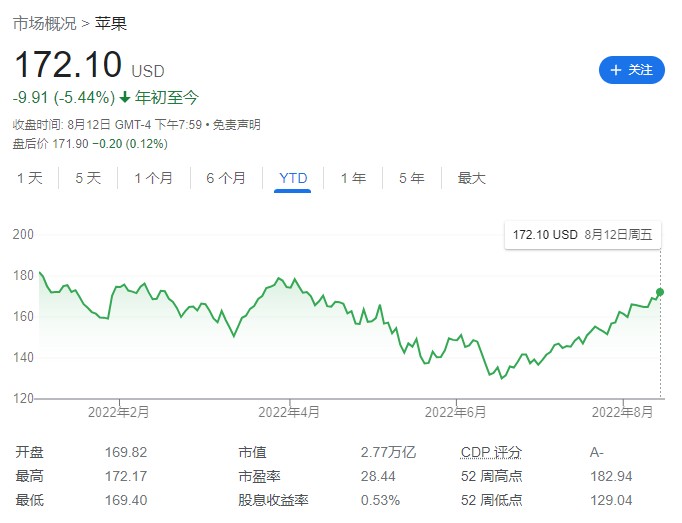Choose the 5年 range tab
This screenshot has width=682, height=523.
(x=411, y=178)
